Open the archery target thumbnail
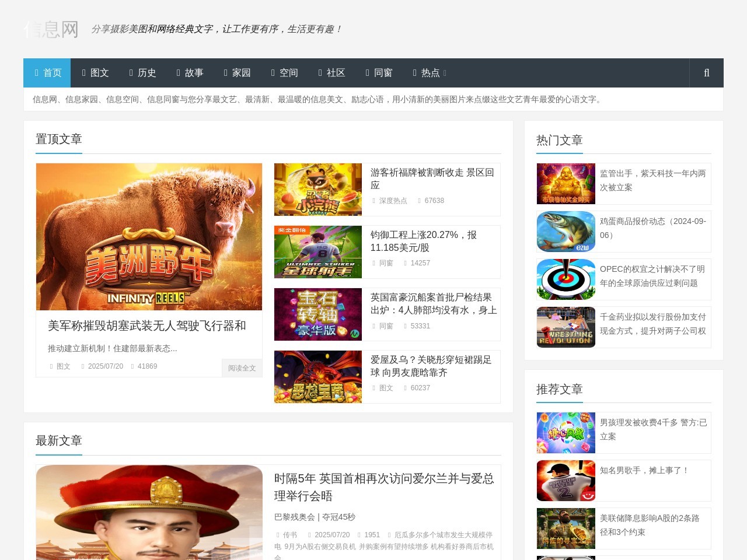The height and width of the screenshot is (560, 747). click(x=566, y=279)
